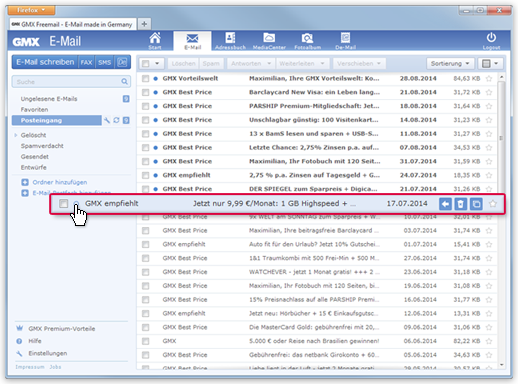Star the GMX Vorteilswelt email

489,79
